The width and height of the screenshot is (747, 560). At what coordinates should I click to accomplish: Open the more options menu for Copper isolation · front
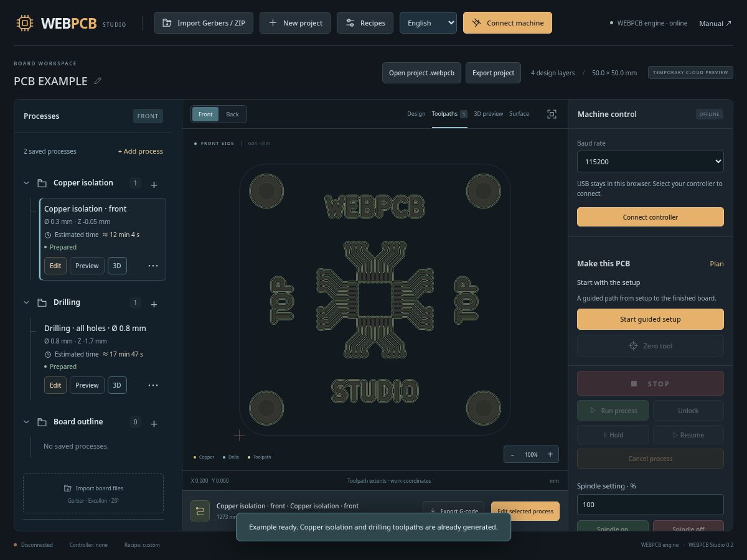[x=153, y=266]
